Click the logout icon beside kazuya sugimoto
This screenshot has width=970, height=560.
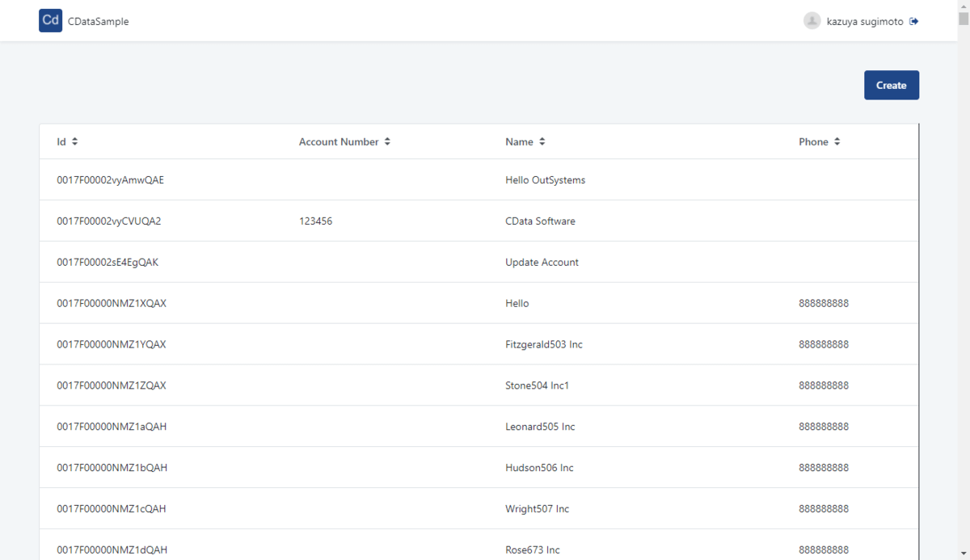914,22
